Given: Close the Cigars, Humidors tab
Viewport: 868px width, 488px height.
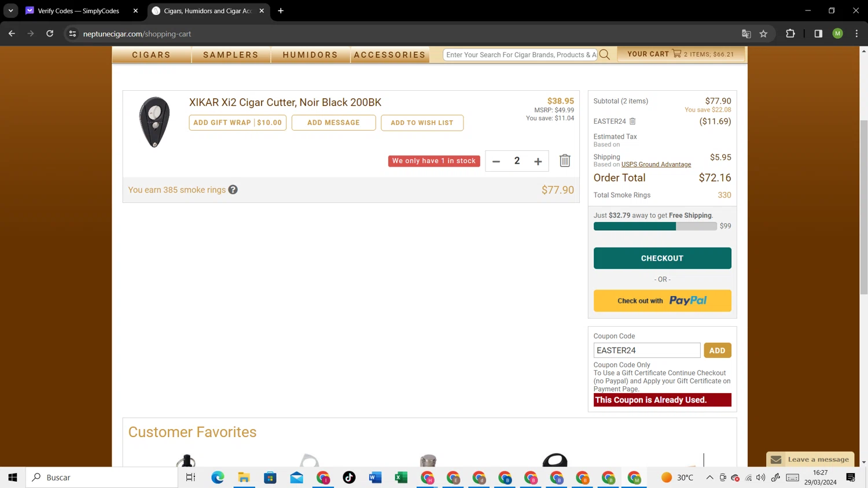Looking at the screenshot, I should tap(262, 10).
